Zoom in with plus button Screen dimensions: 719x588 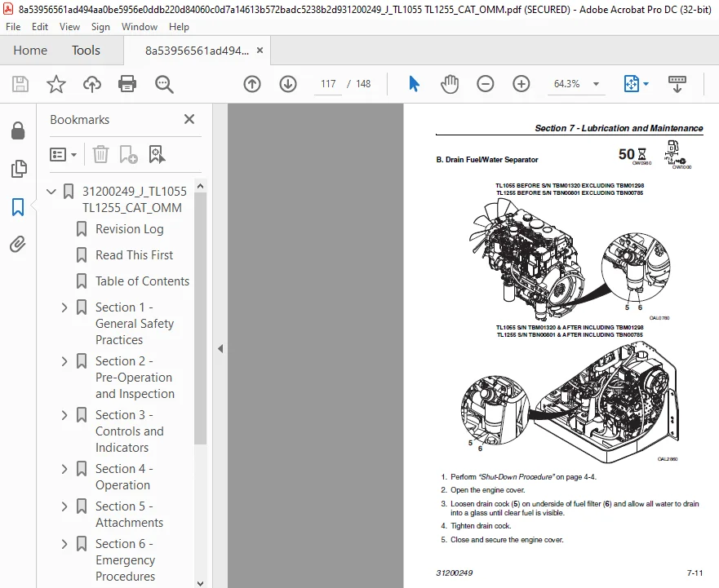point(521,84)
